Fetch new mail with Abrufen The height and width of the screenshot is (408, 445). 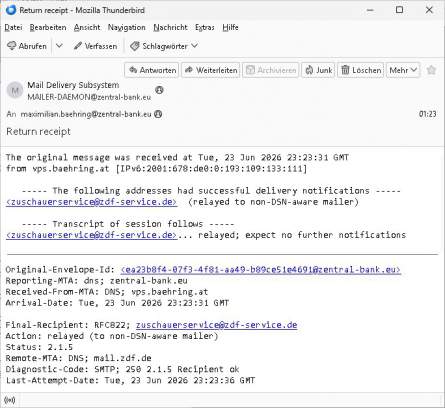tap(27, 46)
